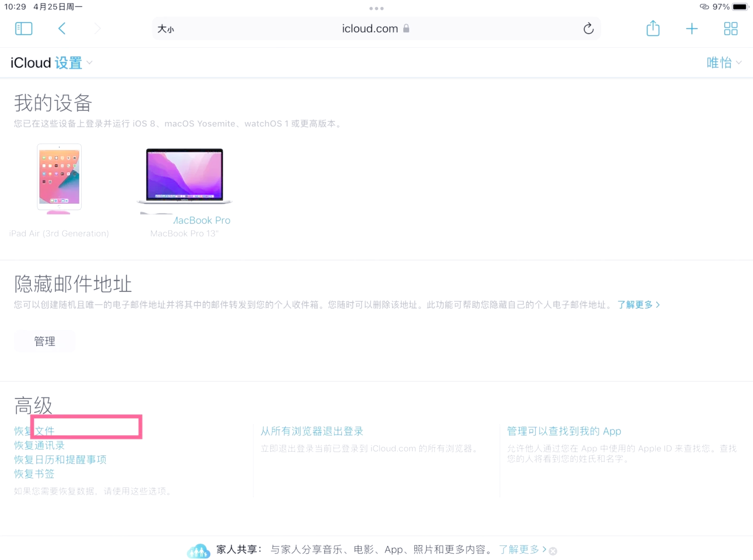753x560 pixels.
Task: Select 恢复通讯录 to restore contacts
Action: 39,445
